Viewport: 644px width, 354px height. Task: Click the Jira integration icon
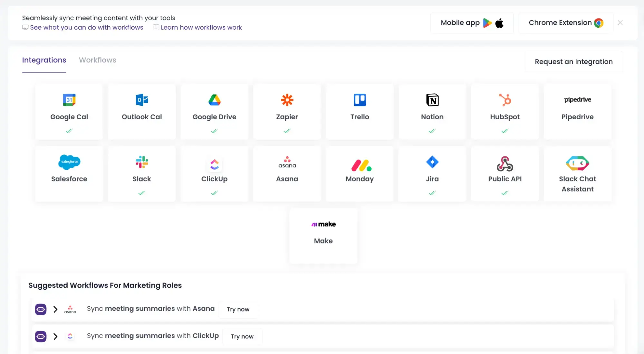(x=432, y=162)
